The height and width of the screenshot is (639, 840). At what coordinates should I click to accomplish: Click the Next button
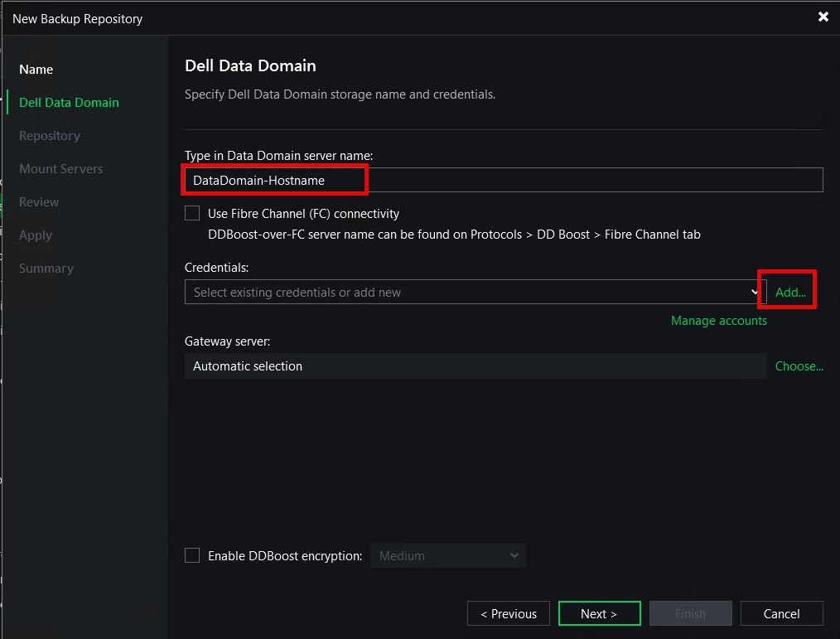599,614
